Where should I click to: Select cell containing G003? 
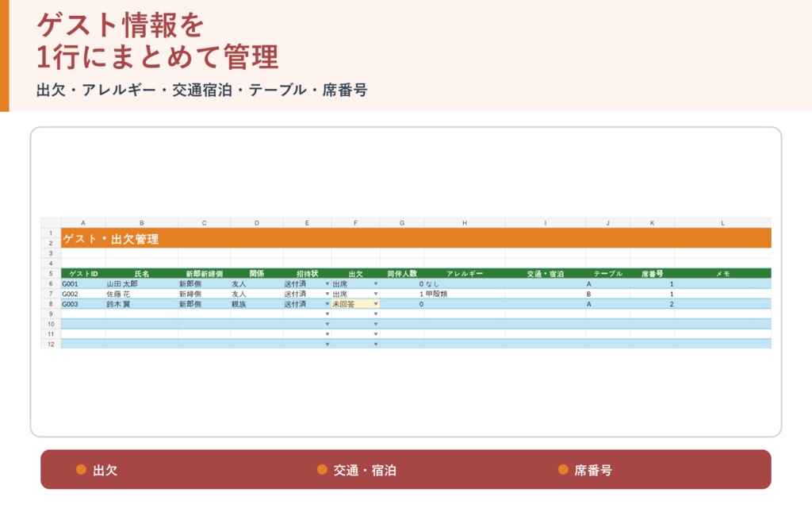pyautogui.click(x=82, y=304)
